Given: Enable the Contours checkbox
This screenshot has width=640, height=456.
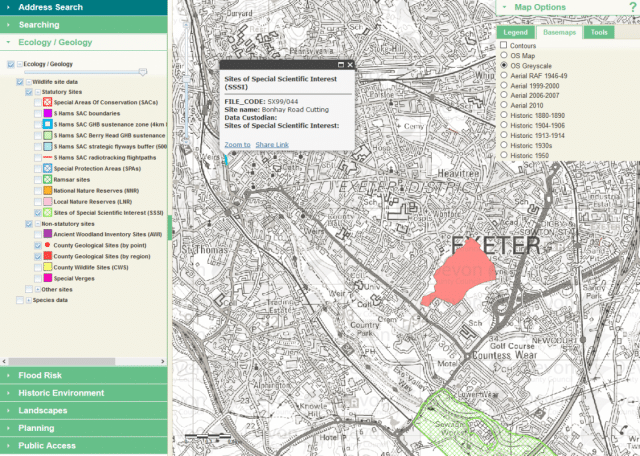Looking at the screenshot, I should click(x=504, y=45).
